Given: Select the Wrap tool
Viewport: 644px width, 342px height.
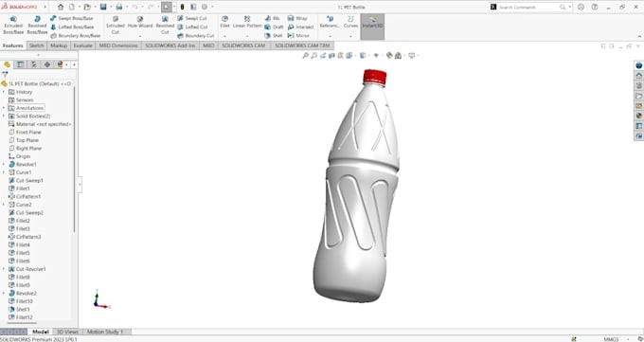Looking at the screenshot, I should tap(297, 19).
